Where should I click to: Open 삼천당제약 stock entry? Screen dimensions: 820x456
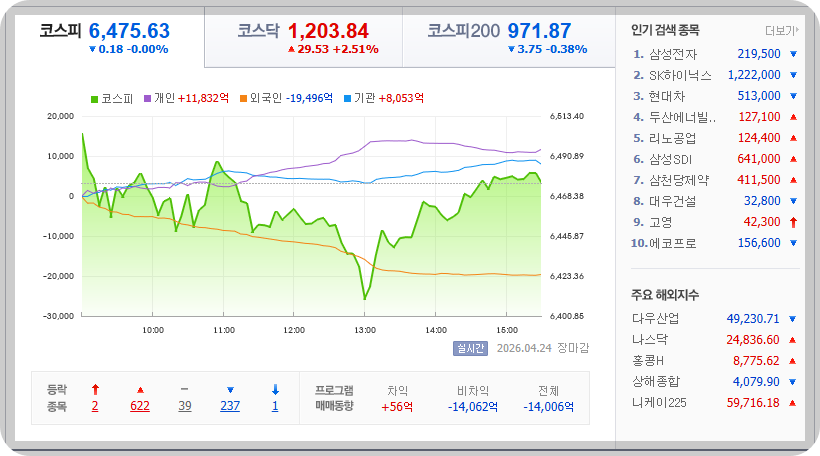[x=679, y=180]
